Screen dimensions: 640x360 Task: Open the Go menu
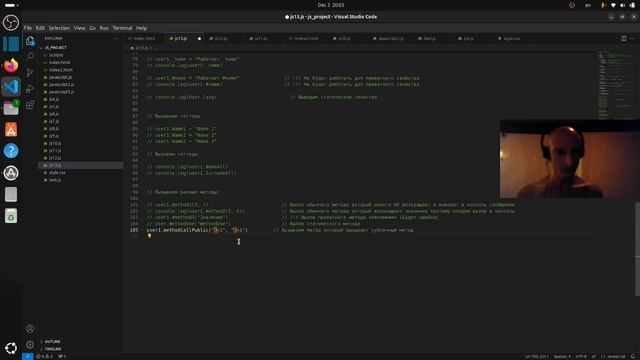click(92, 28)
